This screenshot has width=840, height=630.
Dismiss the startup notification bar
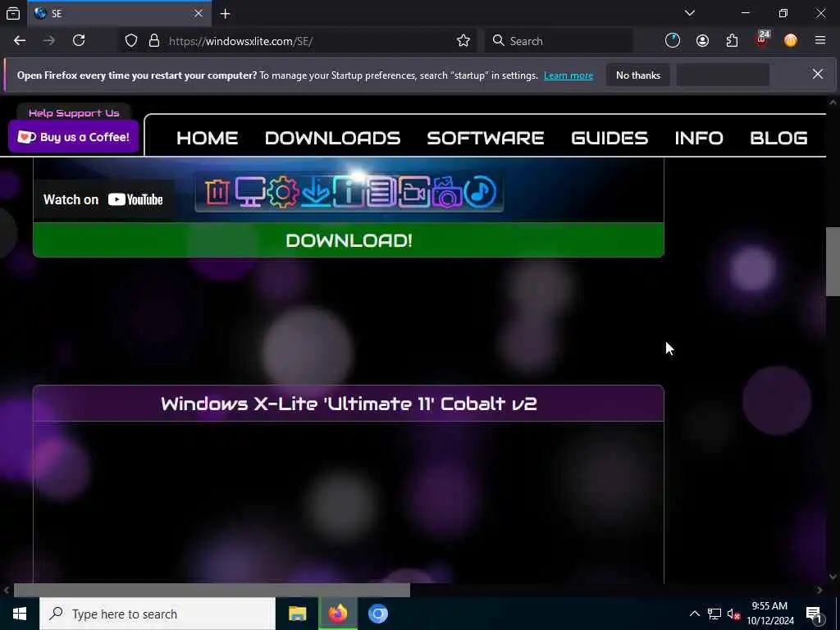(x=818, y=74)
